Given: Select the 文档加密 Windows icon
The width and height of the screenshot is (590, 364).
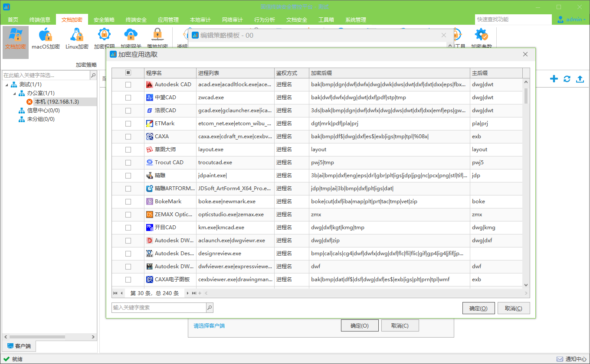Looking at the screenshot, I should 16,35.
